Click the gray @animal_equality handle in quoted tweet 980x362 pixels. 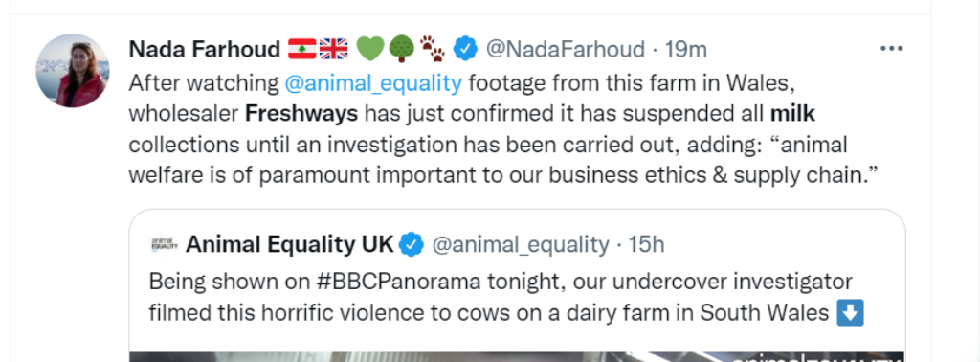[x=520, y=245]
